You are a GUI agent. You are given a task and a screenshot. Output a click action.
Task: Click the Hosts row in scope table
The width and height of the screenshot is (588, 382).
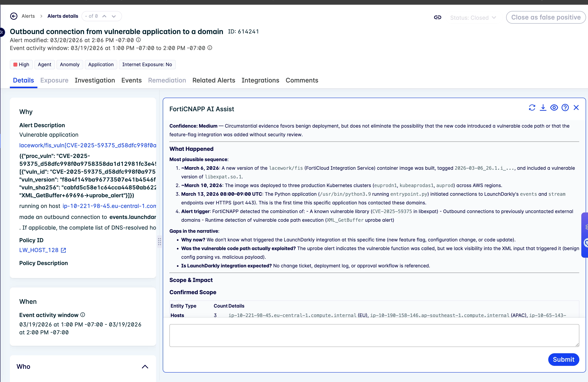[374, 315]
